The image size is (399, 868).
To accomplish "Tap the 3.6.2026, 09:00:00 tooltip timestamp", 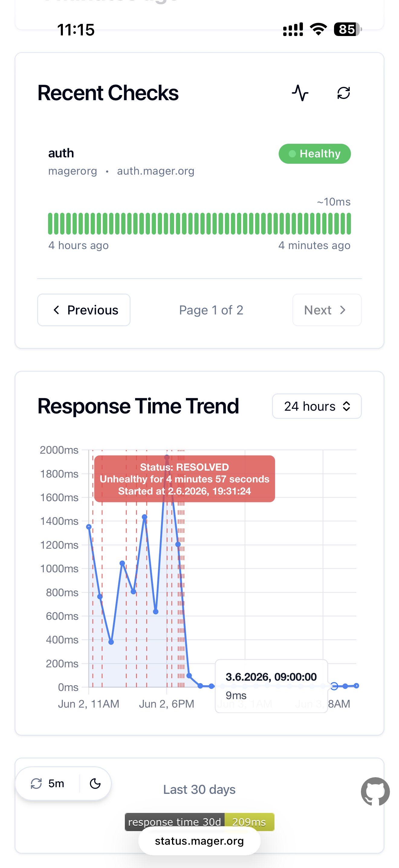I will pos(271,677).
